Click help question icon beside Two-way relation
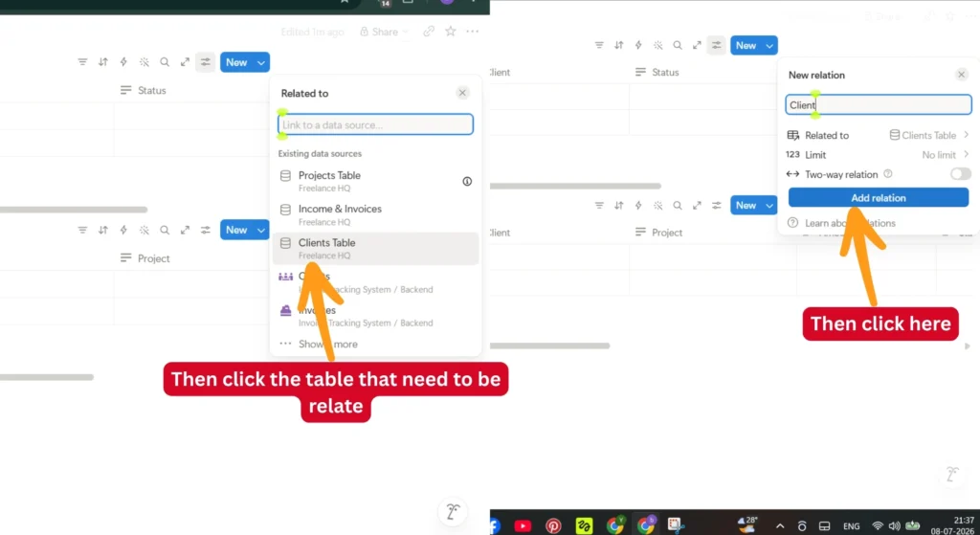 (x=887, y=174)
